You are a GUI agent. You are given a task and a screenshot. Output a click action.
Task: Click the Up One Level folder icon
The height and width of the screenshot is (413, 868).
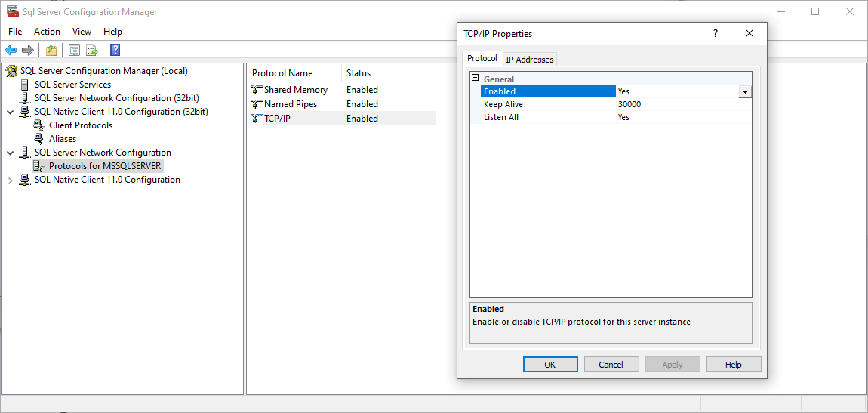coord(51,51)
